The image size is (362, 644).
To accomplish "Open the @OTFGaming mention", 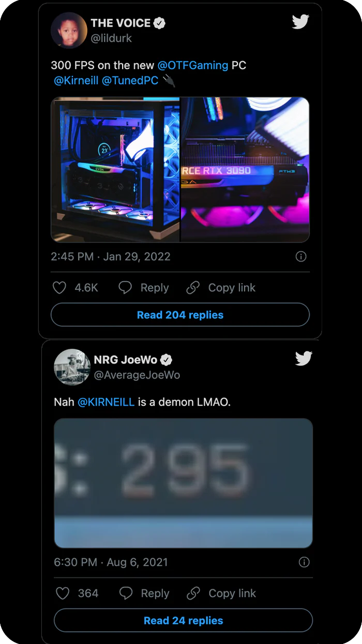I will (193, 66).
